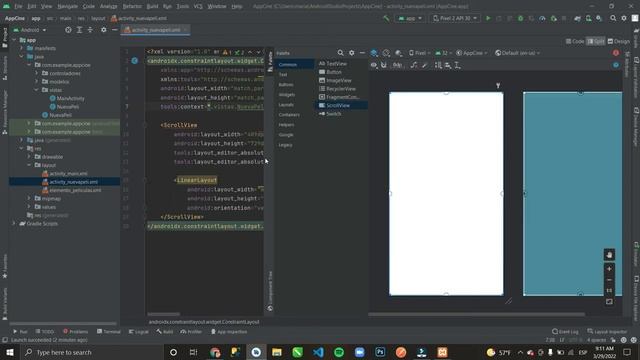Minimize the Palette panel with minus icon
This screenshot has height=360, width=640.
tap(362, 53)
